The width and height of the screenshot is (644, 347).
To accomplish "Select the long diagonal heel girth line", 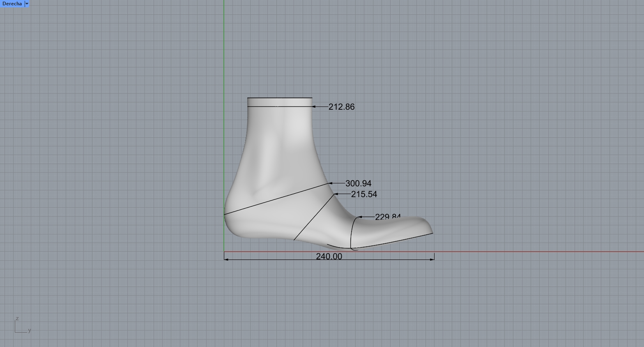I will 275,199.
